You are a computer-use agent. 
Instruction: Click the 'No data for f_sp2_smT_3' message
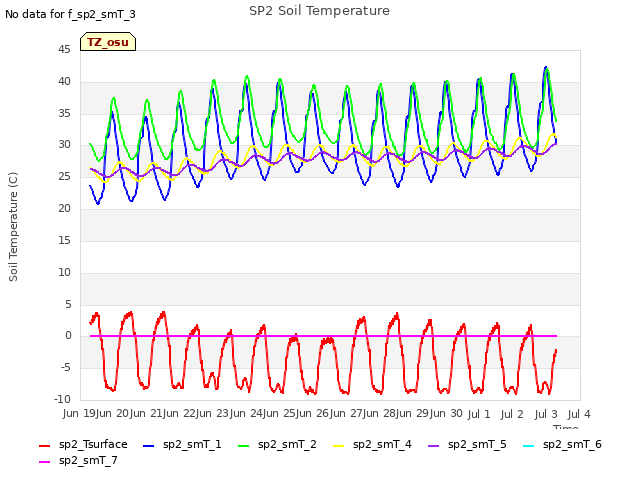70,14
